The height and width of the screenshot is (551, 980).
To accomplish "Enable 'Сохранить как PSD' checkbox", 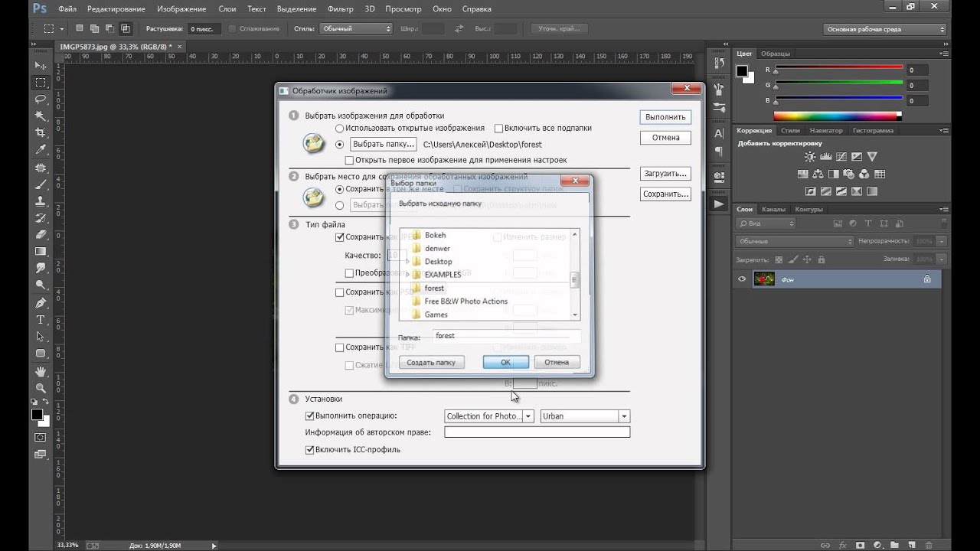I will pos(340,292).
